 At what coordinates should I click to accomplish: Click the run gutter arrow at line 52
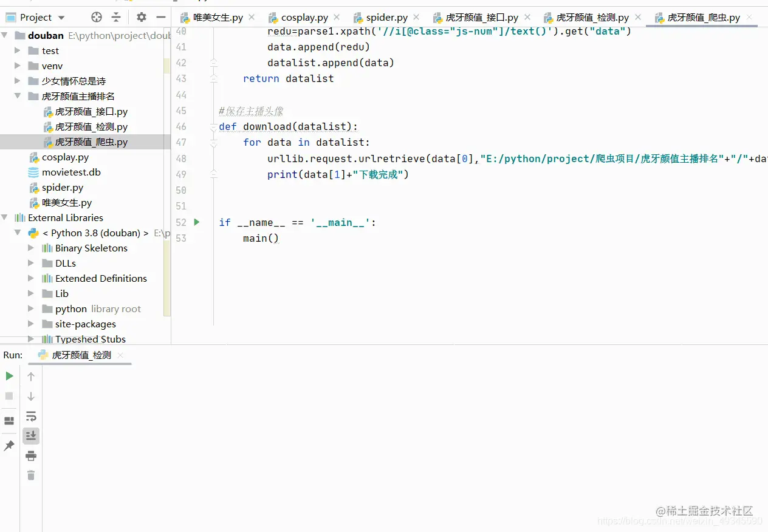pos(197,222)
